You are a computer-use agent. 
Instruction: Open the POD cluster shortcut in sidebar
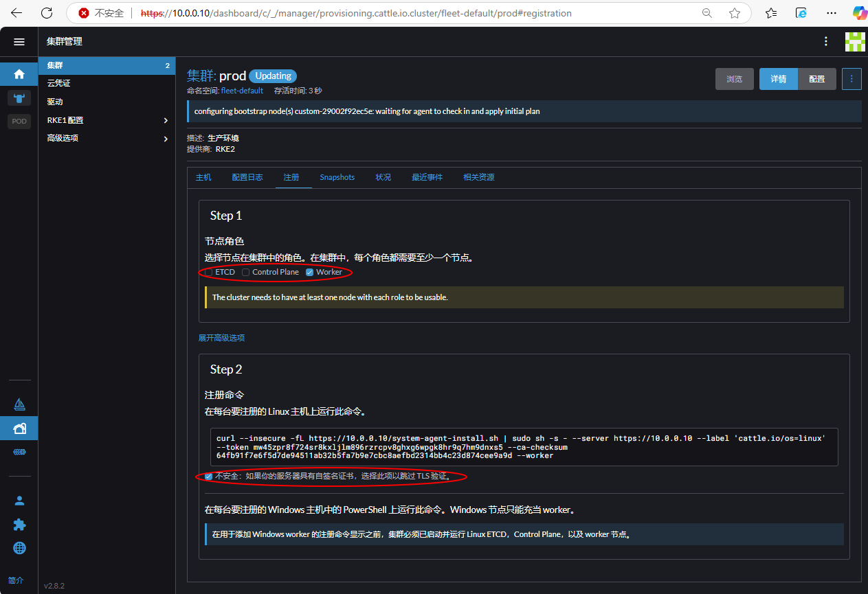(x=19, y=122)
